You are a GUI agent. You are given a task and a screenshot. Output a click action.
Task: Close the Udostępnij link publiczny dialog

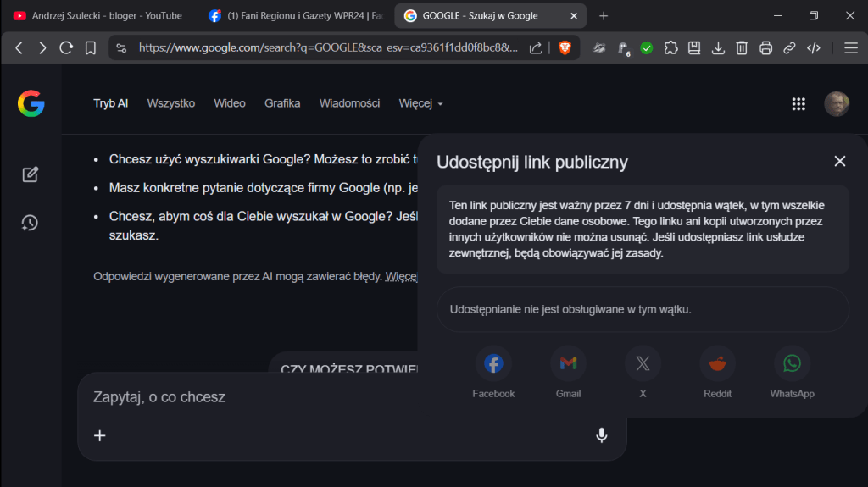(x=839, y=162)
